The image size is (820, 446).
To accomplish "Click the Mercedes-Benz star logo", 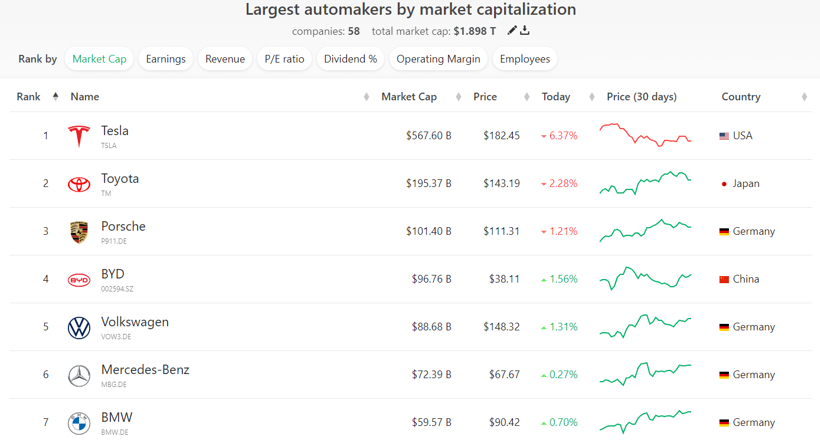I will (x=79, y=376).
